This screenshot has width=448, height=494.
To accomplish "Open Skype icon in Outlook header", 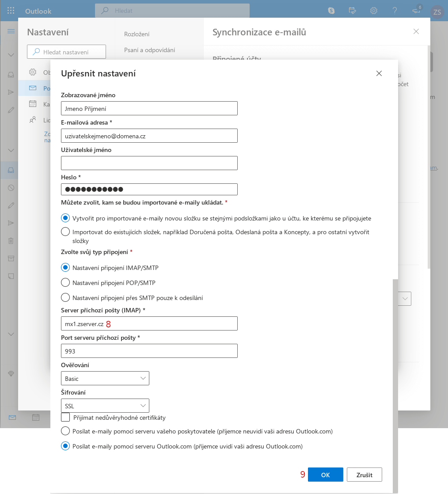I will pos(331,11).
